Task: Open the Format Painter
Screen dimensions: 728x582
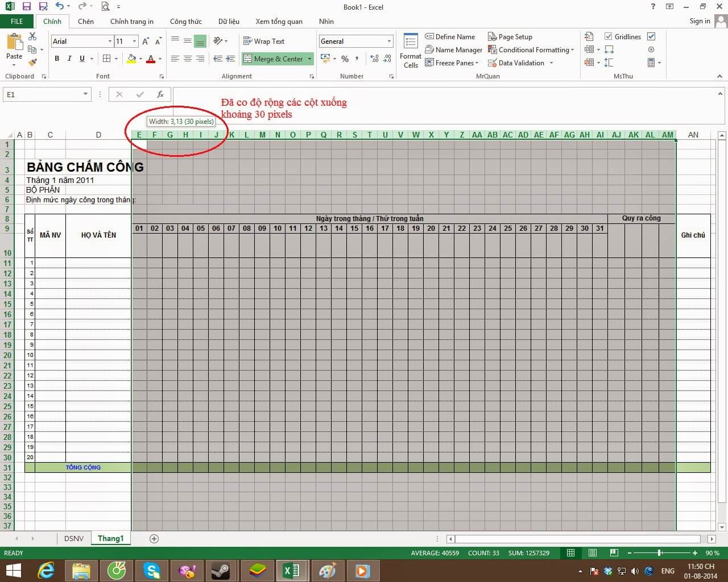Action: [x=32, y=63]
